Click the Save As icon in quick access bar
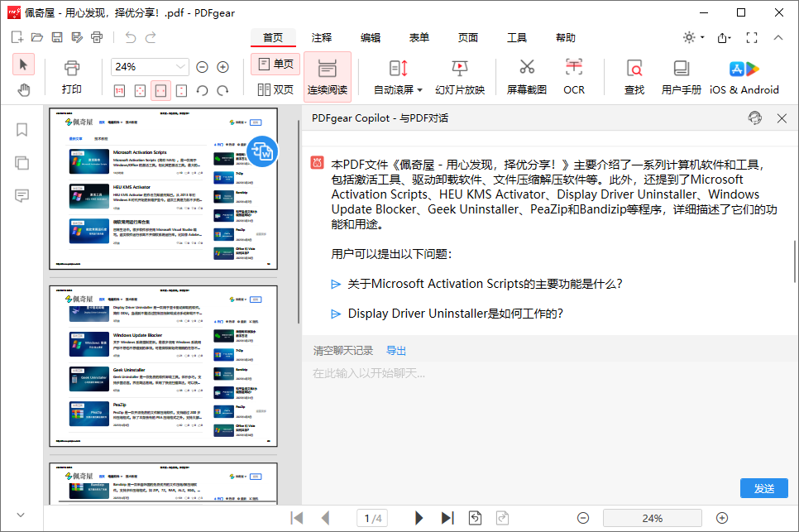This screenshot has height=532, width=799. pos(77,37)
